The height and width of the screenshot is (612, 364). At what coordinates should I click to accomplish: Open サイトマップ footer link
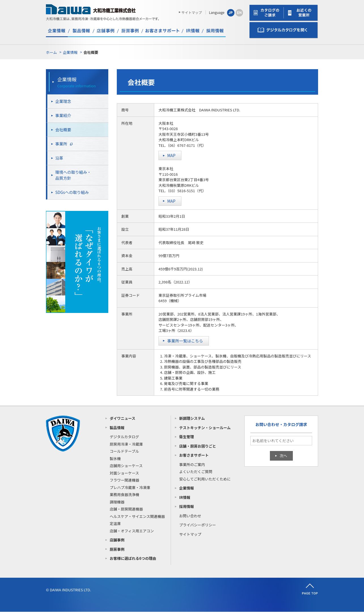190,534
